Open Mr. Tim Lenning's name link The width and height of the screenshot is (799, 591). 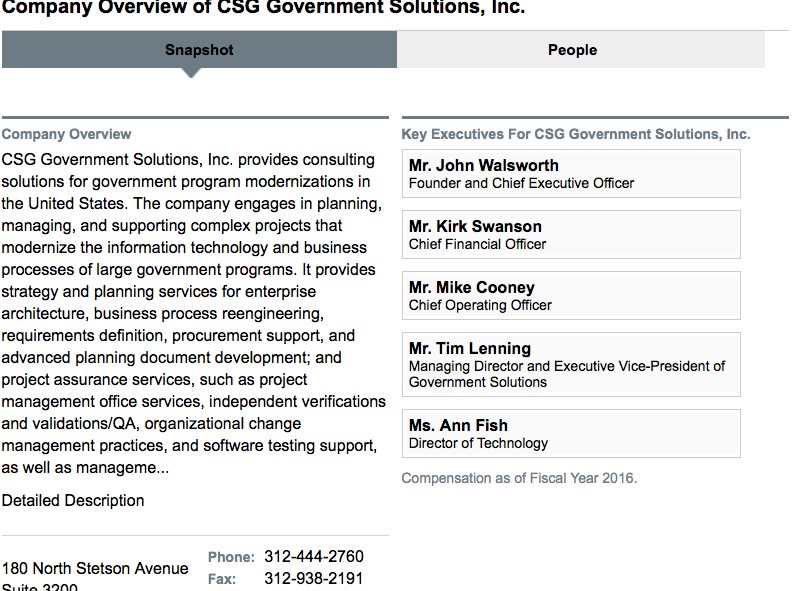click(470, 349)
